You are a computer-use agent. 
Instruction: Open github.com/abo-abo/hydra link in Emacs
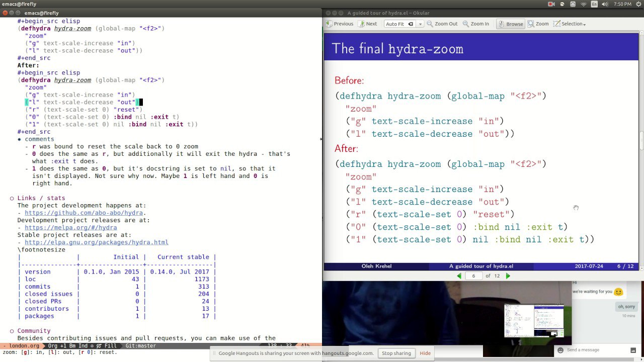pos(84,213)
